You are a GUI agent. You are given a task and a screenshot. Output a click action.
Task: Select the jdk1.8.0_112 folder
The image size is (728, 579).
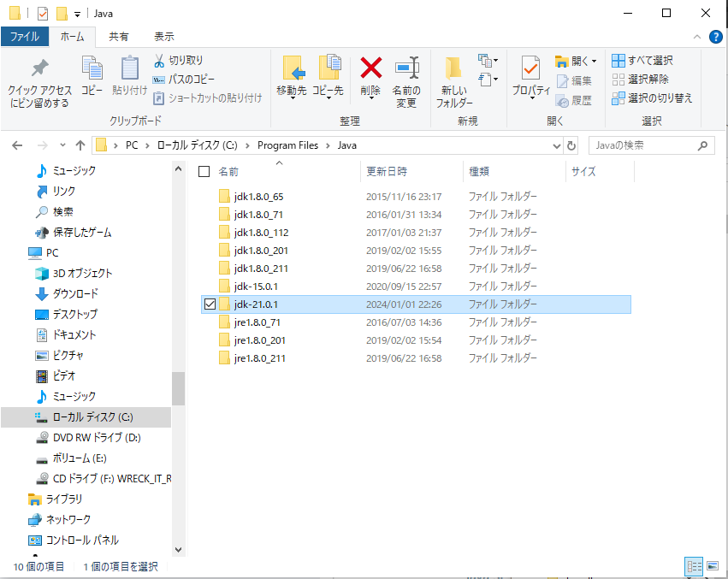pos(261,233)
